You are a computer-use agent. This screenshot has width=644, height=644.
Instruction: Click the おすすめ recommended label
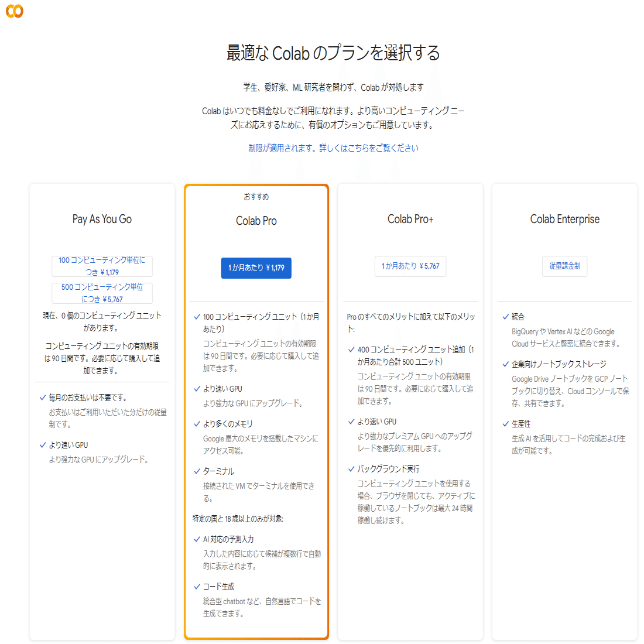tap(256, 197)
